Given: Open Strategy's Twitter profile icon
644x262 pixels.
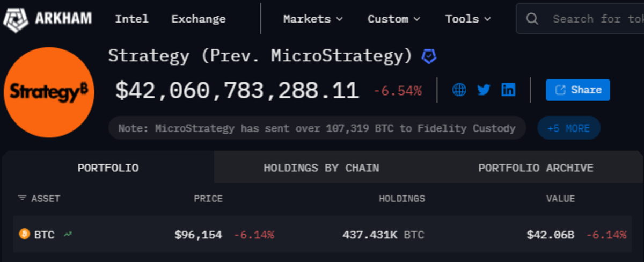Looking at the screenshot, I should tap(484, 90).
